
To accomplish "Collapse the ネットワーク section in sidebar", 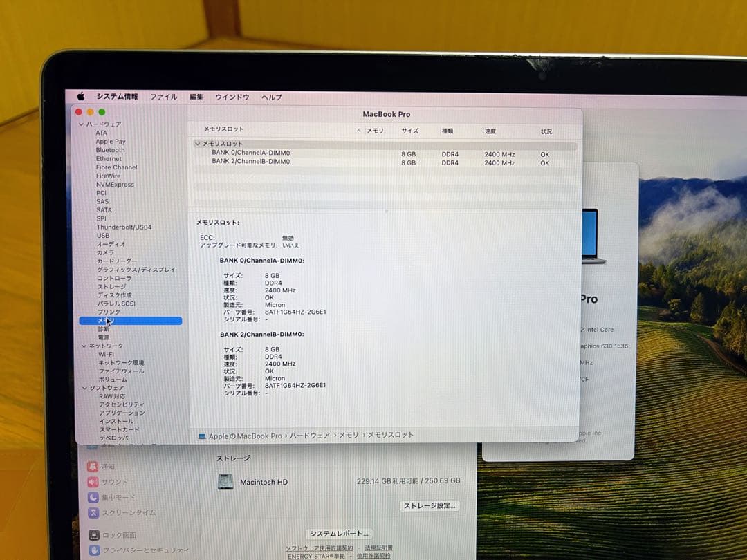I will point(84,346).
